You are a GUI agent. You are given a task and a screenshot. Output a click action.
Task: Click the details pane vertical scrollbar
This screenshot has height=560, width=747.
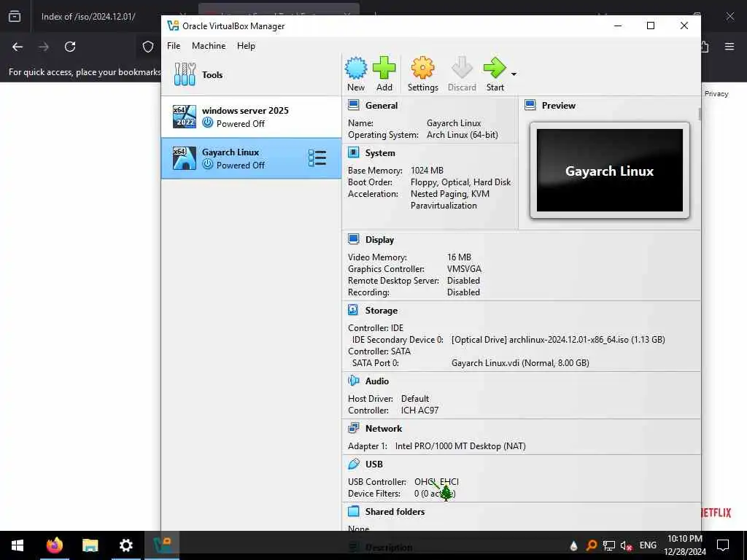[700, 114]
